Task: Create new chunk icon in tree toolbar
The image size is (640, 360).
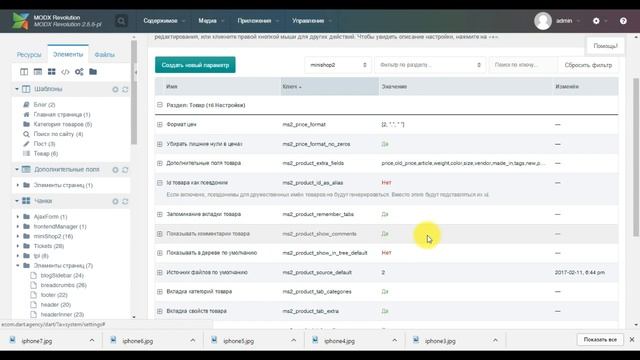Action: point(51,72)
